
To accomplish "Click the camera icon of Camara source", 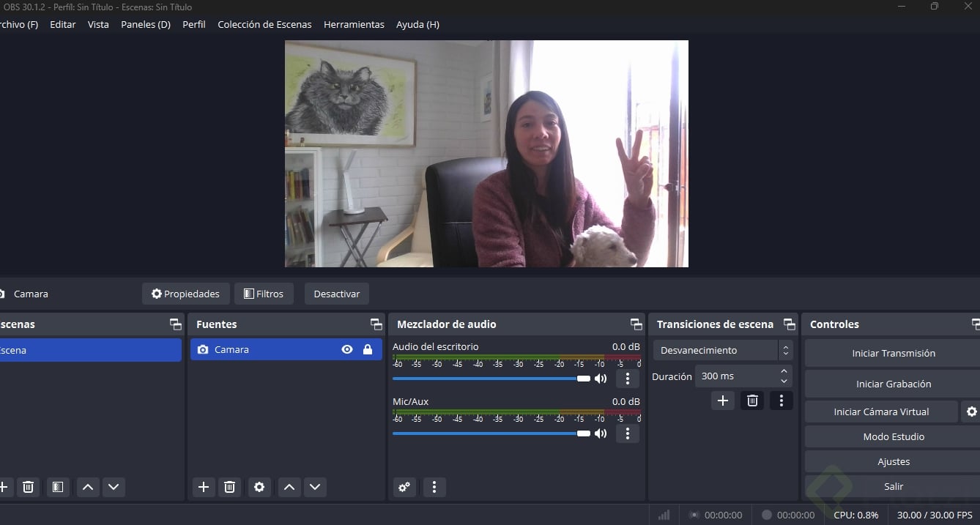I will pos(203,350).
